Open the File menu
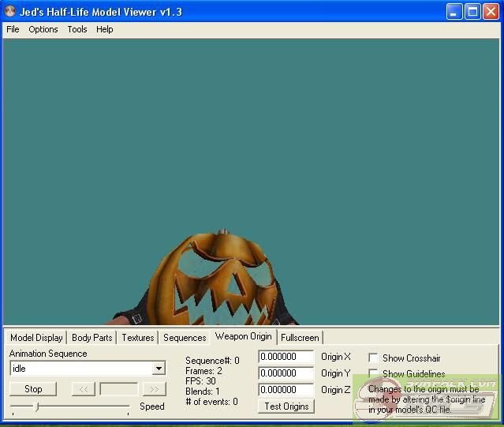This screenshot has width=504, height=427. [13, 29]
